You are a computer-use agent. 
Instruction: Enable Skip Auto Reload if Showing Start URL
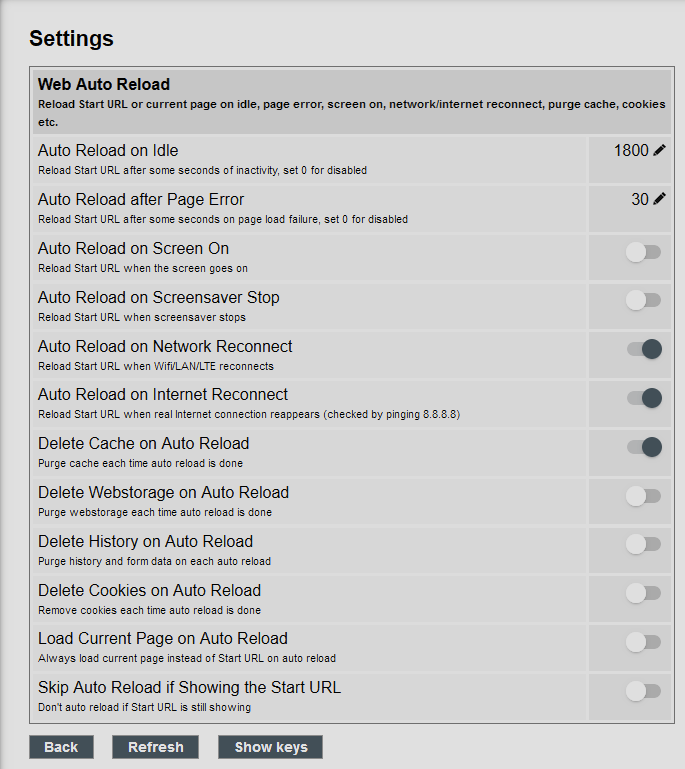pos(643,691)
